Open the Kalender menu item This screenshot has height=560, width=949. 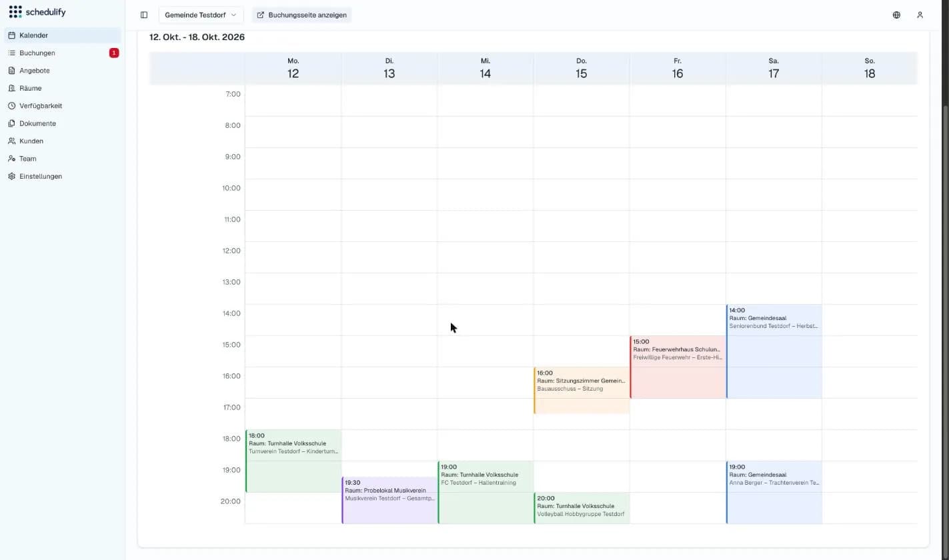pos(63,35)
